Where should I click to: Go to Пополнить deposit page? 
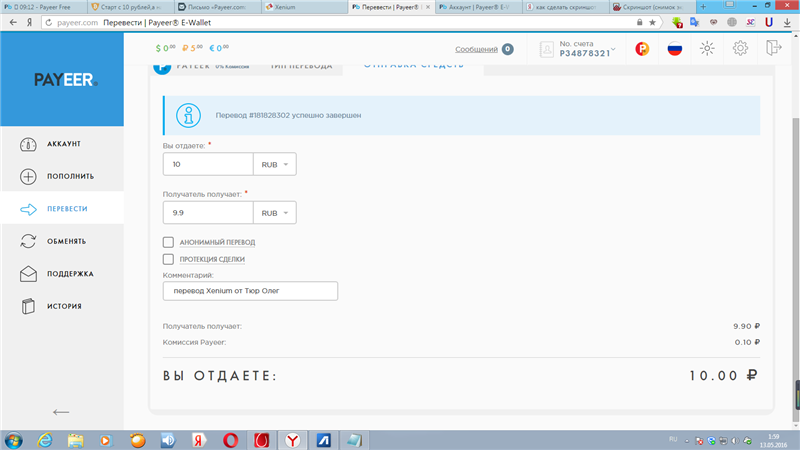tap(62, 177)
